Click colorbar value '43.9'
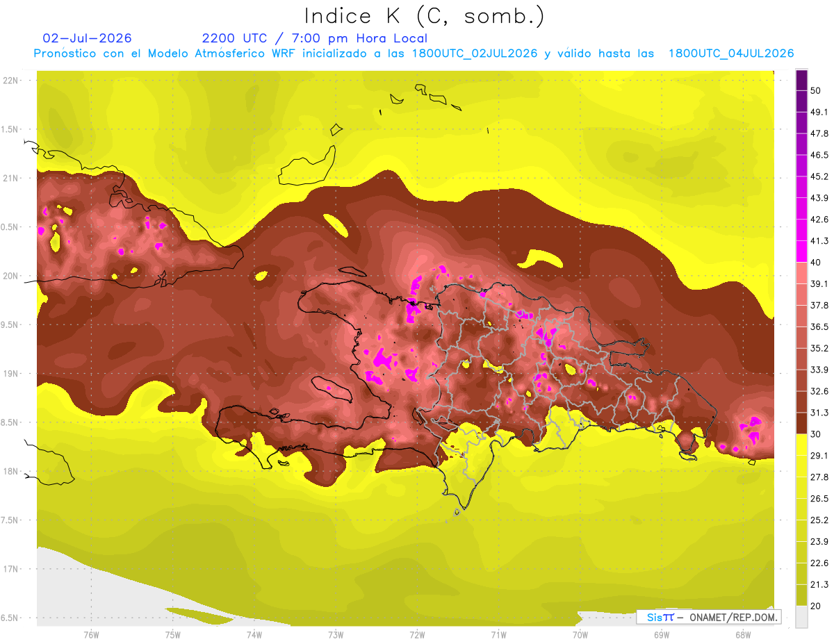The width and height of the screenshot is (834, 644). point(819,198)
